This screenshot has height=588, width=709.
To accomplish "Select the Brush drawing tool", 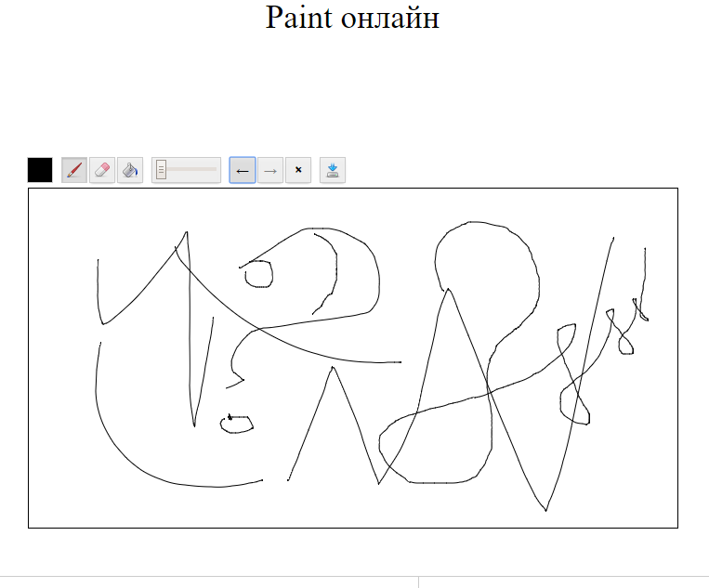I will [x=74, y=170].
